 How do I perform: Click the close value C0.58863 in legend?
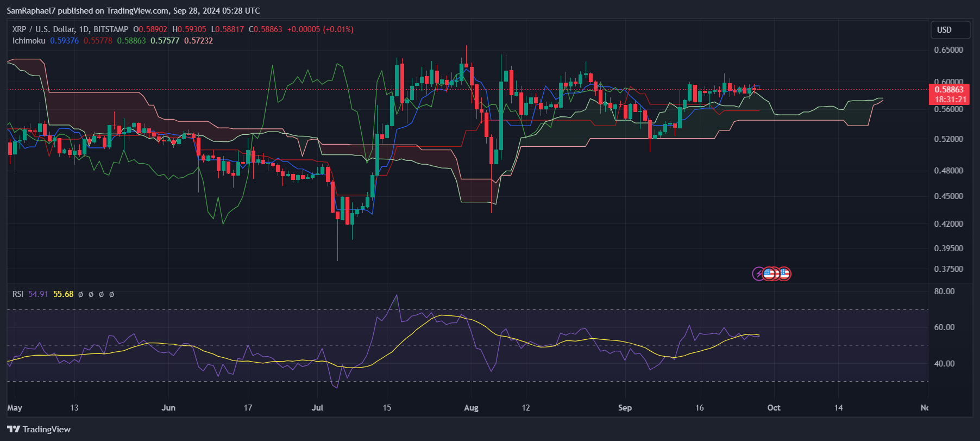(266, 29)
